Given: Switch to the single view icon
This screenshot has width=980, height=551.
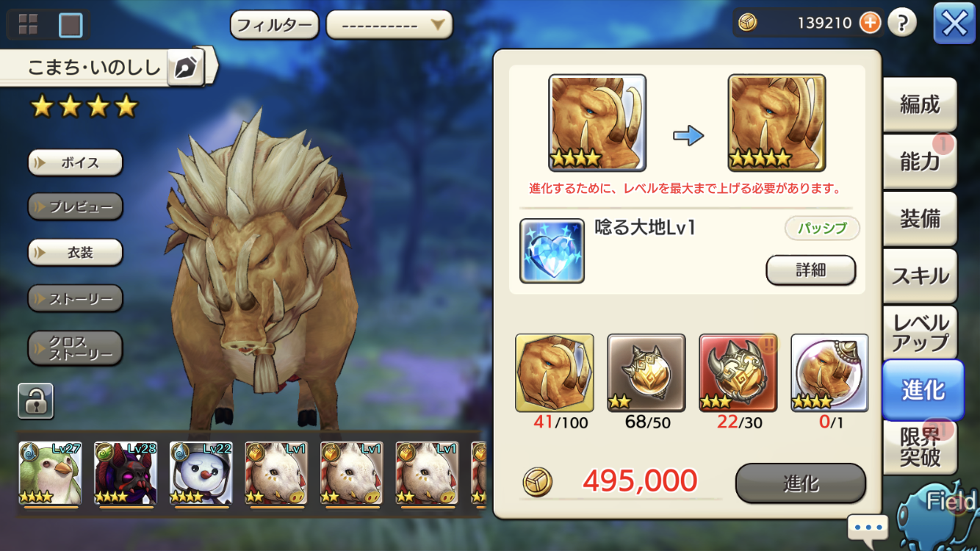Looking at the screenshot, I should (x=71, y=25).
